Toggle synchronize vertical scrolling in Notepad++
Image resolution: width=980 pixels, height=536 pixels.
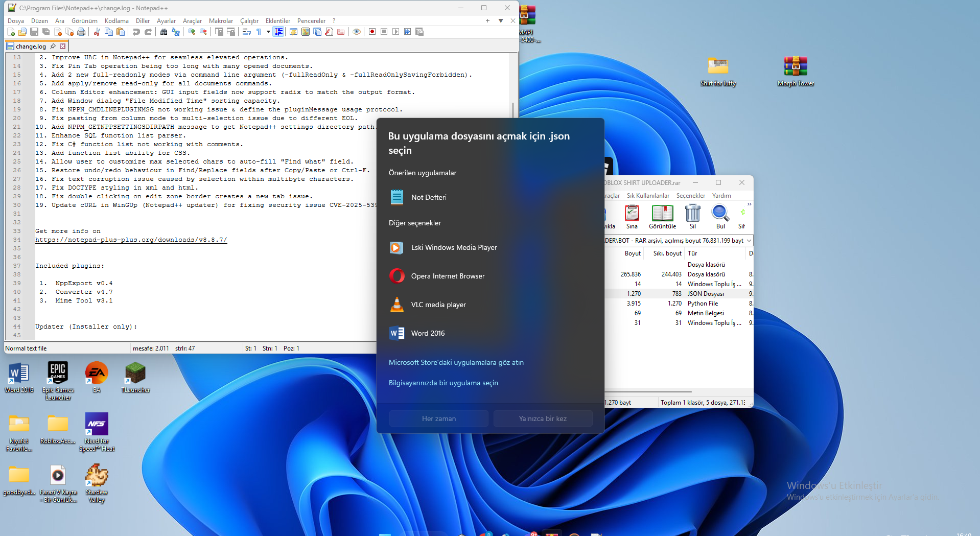coord(219,32)
